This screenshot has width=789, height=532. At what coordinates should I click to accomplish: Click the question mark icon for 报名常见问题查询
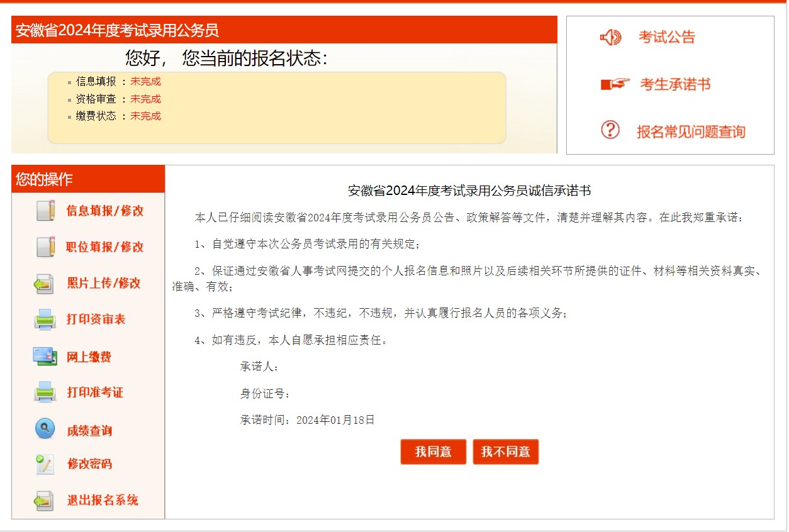click(610, 130)
